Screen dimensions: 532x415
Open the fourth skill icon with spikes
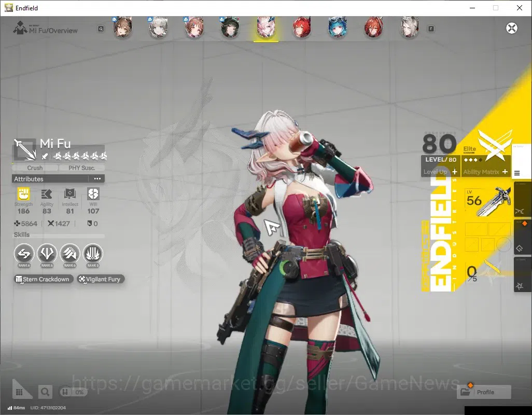click(x=93, y=254)
